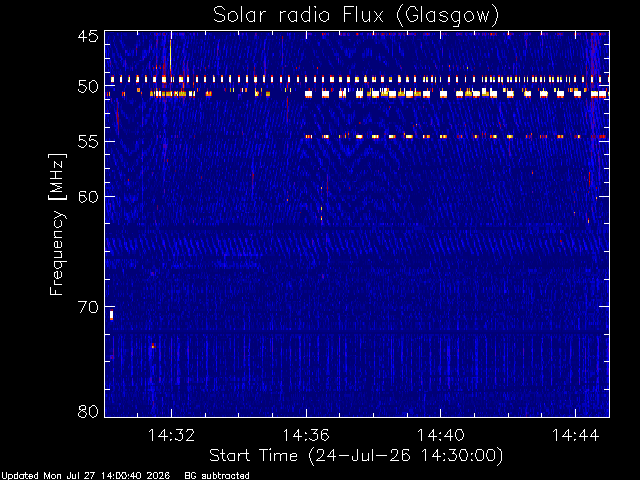Click the Start Time axis title
The width and height of the screenshot is (640, 480).
tap(356, 456)
